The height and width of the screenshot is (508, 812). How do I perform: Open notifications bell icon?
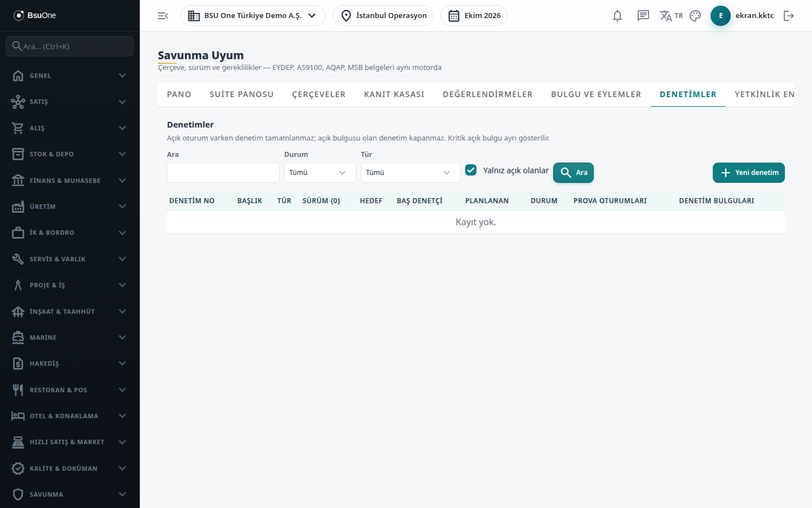click(617, 16)
